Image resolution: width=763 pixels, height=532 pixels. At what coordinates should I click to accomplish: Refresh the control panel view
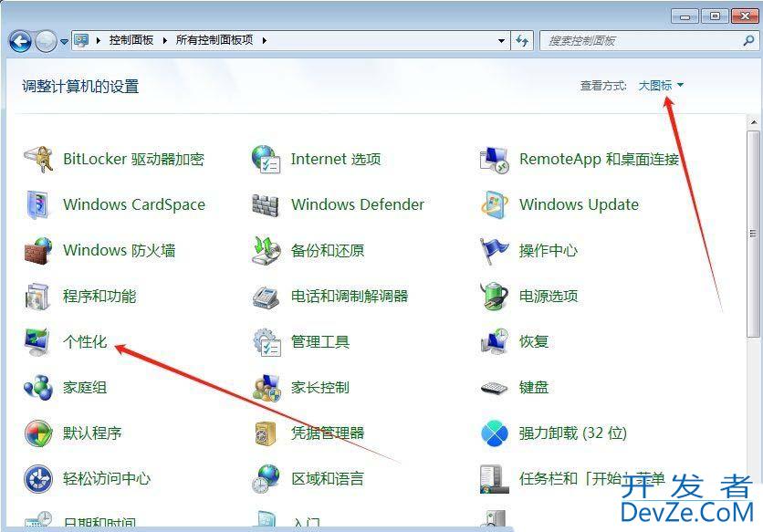(522, 41)
